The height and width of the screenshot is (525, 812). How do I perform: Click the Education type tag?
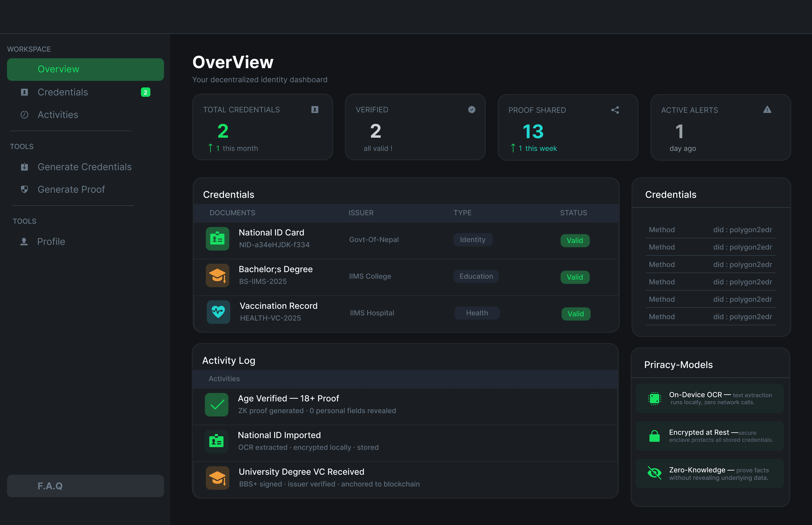click(x=476, y=276)
